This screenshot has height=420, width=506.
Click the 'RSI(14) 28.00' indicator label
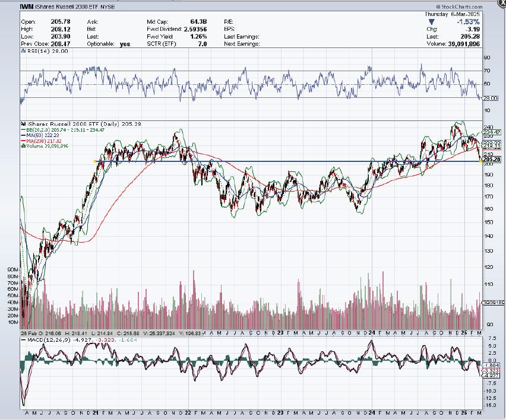coord(48,51)
